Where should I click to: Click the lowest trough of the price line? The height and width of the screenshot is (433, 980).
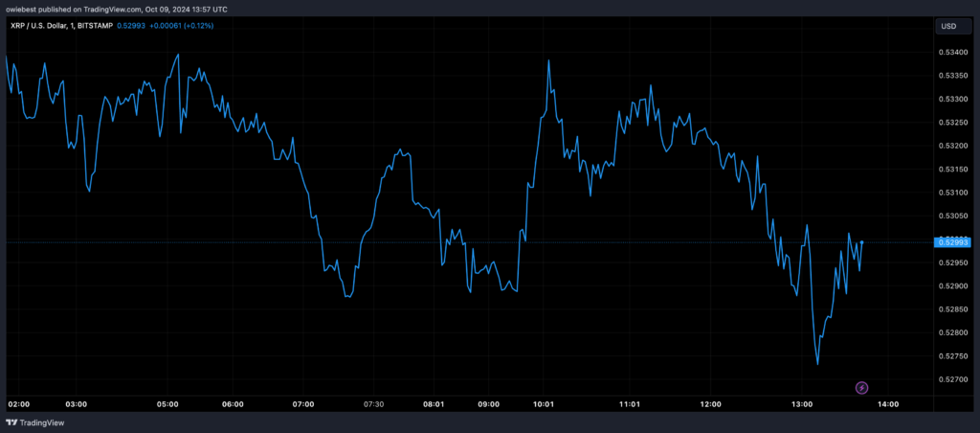817,364
